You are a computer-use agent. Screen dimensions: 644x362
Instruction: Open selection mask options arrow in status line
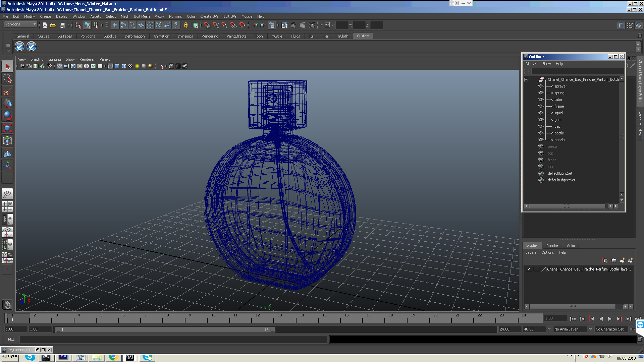pos(107,25)
